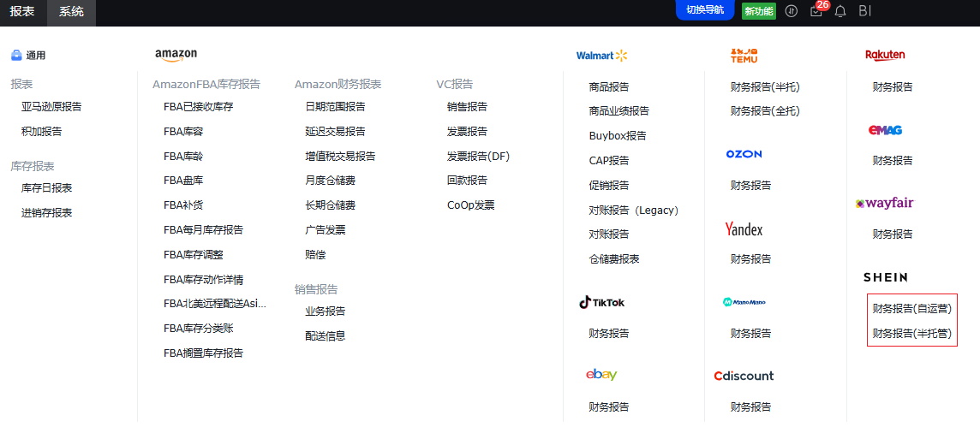Viewport: 980px width, 427px height.
Task: Open FBA库存分类账 report
Action: [x=198, y=328]
